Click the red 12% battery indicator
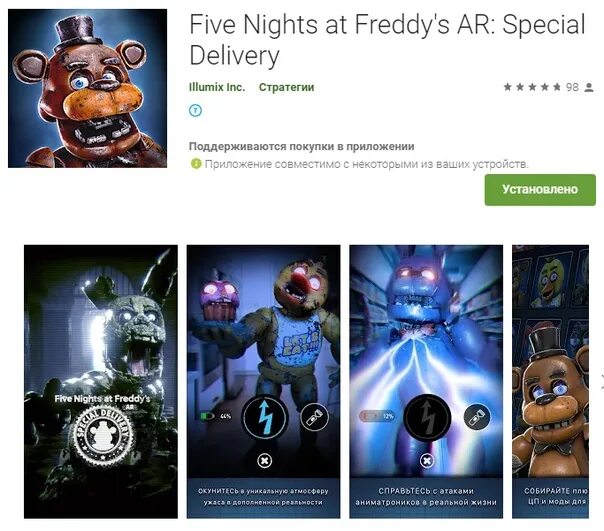The height and width of the screenshot is (531, 604). 378,416
